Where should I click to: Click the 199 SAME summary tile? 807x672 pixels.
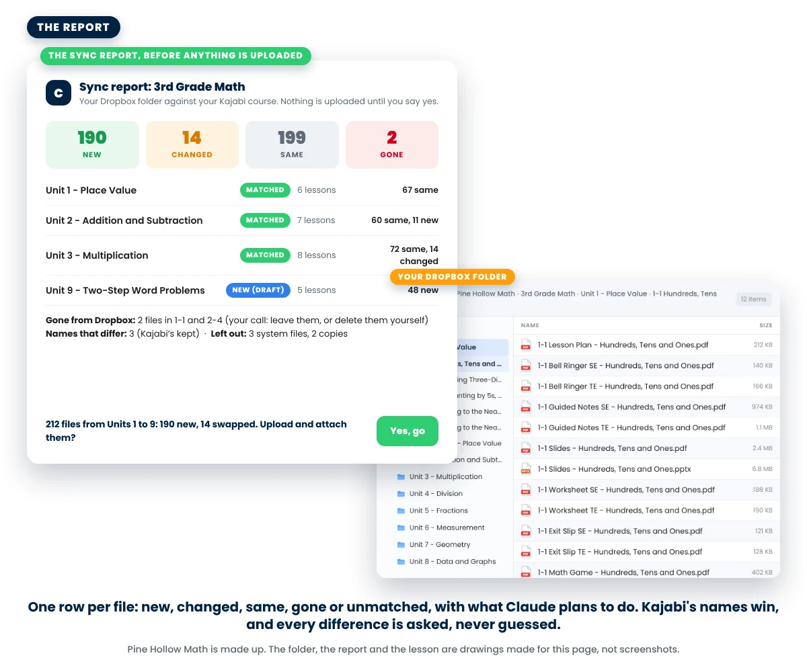(292, 144)
